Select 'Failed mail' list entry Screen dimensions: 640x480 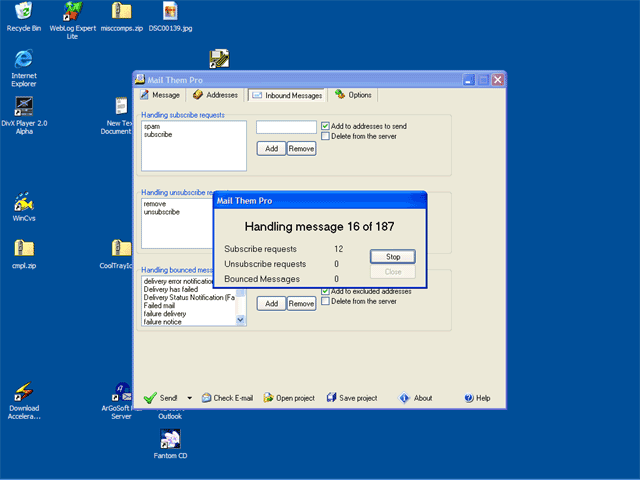159,305
